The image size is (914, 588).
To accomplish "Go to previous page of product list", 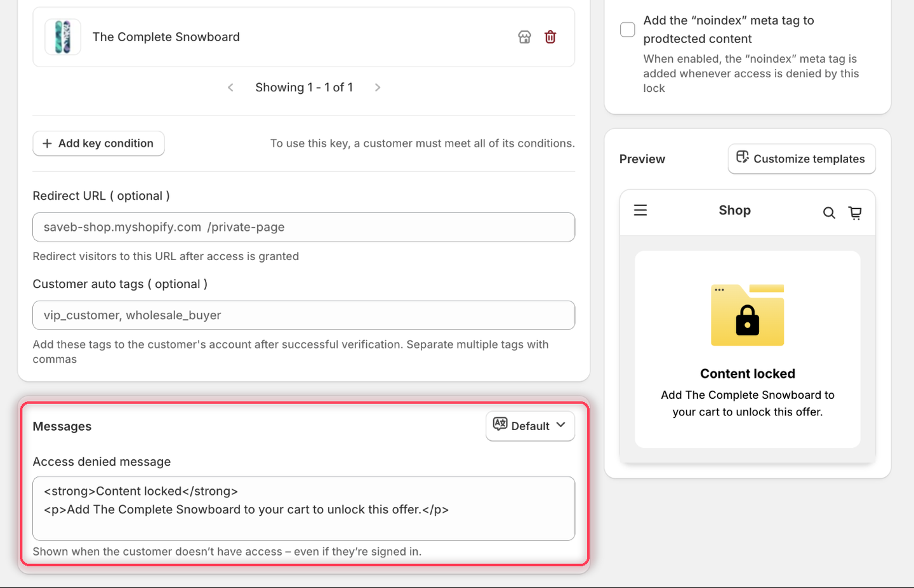I will click(230, 88).
